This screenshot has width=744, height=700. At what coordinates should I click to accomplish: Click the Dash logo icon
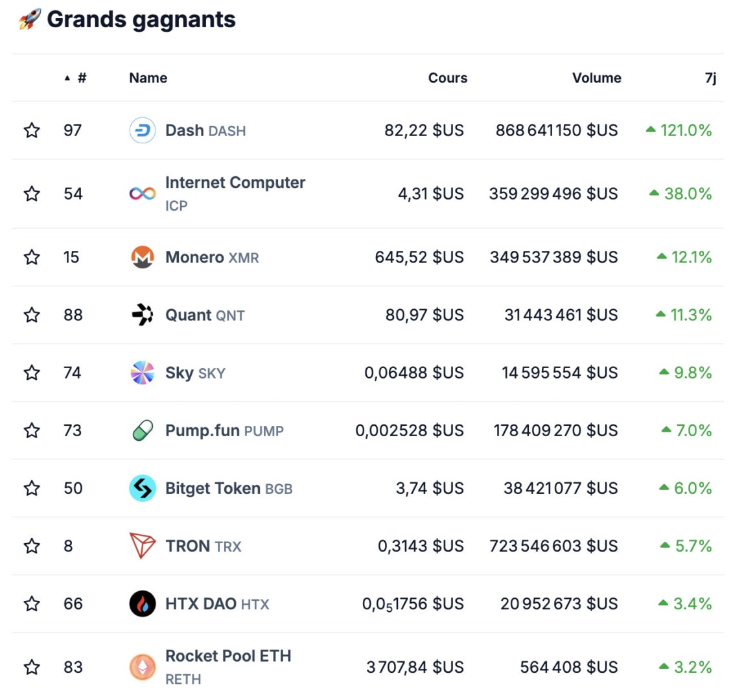142,130
